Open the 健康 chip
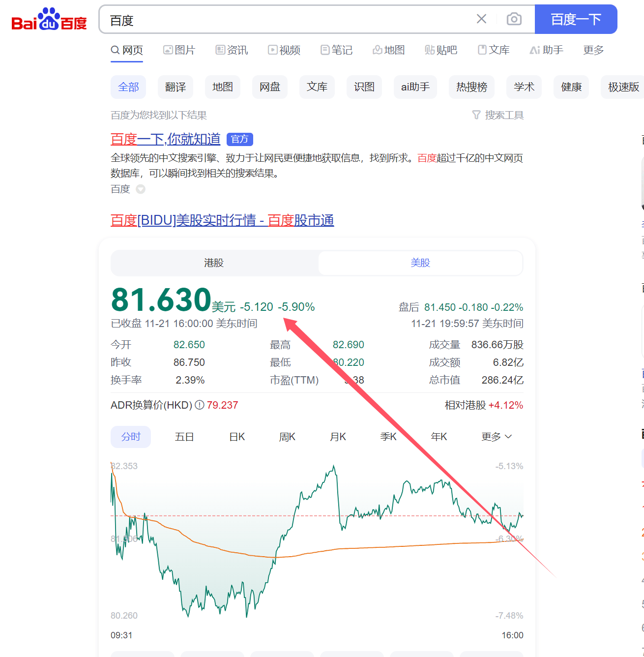This screenshot has width=644, height=657. (x=571, y=87)
